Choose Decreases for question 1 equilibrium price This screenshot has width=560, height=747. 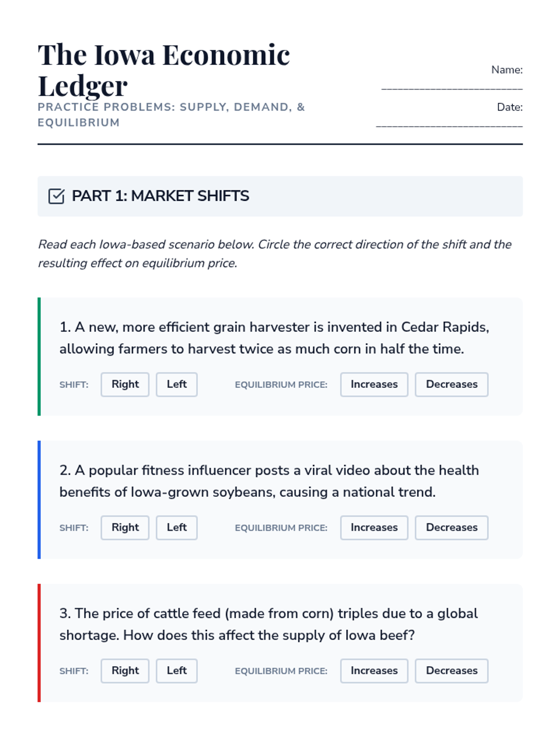[x=451, y=384]
